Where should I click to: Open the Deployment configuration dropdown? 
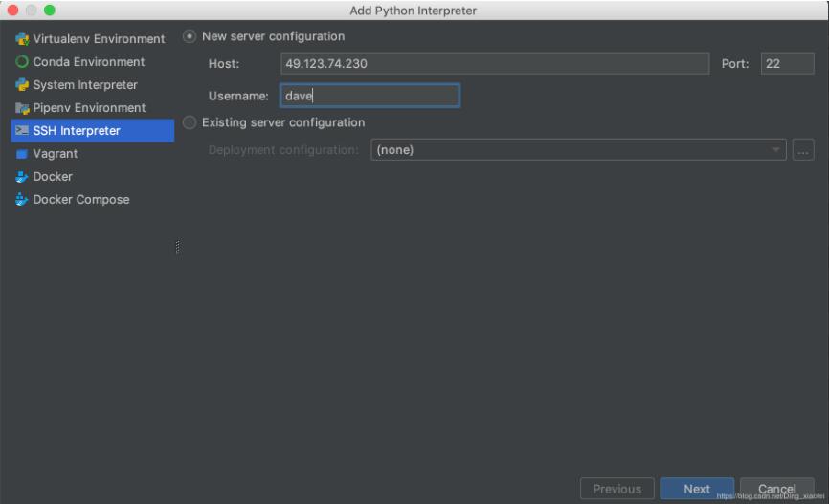coord(578,150)
